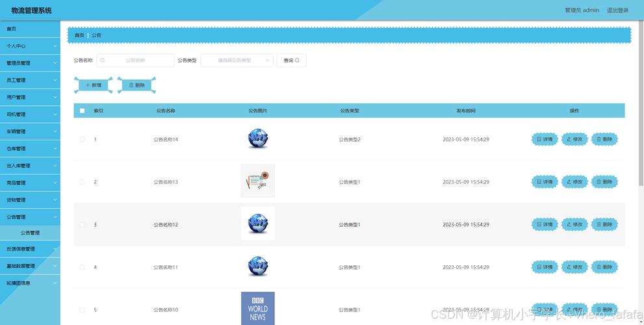The height and width of the screenshot is (325, 644).
Task: Toggle the select-all checkbox in table header
Action: tap(83, 110)
